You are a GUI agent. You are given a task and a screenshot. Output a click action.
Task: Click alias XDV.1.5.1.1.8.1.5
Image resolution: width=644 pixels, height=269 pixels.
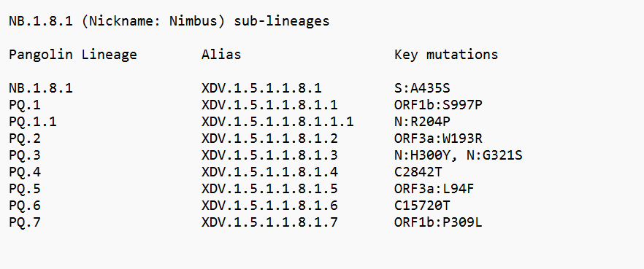269,189
